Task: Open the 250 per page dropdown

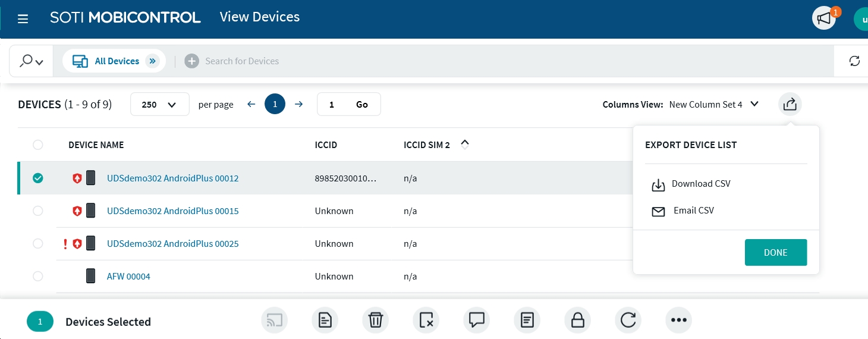Action: point(159,105)
